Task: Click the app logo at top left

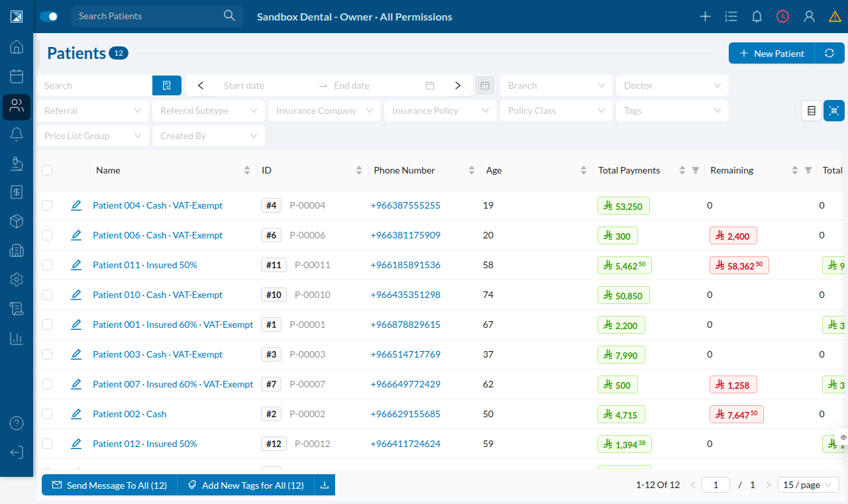Action: (x=17, y=17)
